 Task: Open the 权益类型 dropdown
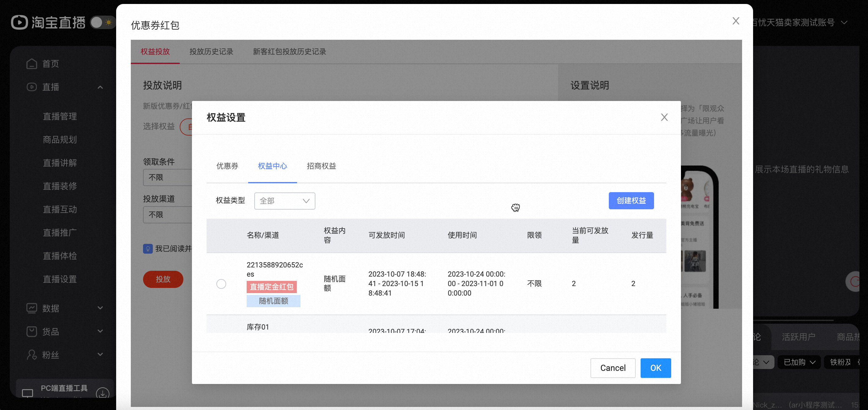(285, 201)
